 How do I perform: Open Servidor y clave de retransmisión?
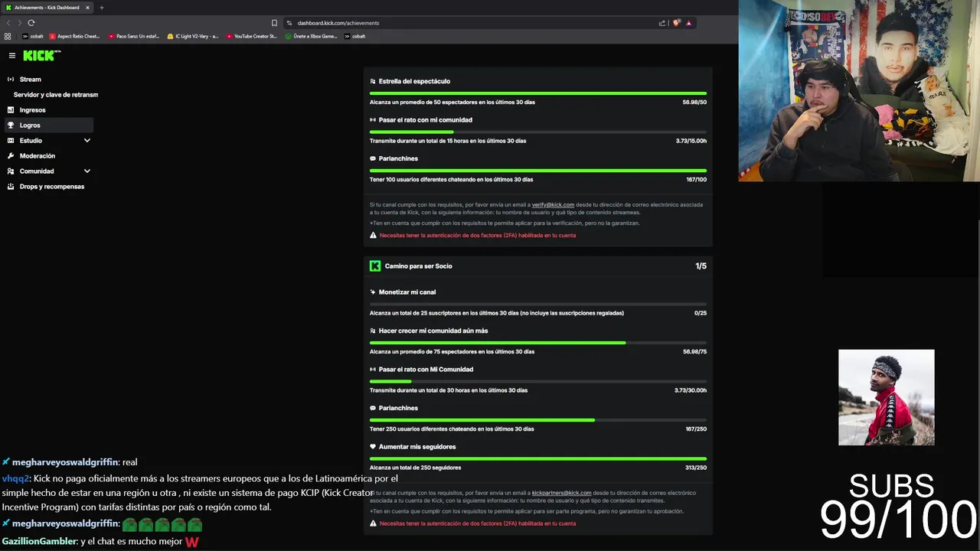pos(56,95)
